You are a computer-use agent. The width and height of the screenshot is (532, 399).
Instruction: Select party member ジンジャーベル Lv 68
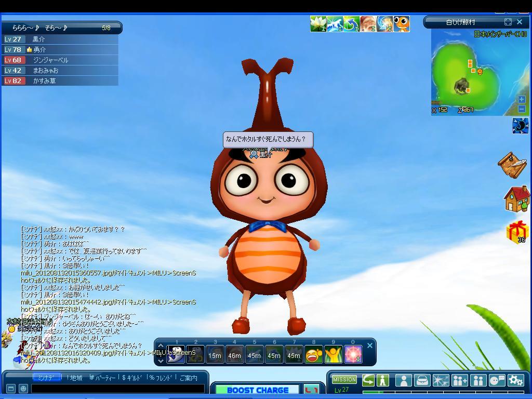60,60
